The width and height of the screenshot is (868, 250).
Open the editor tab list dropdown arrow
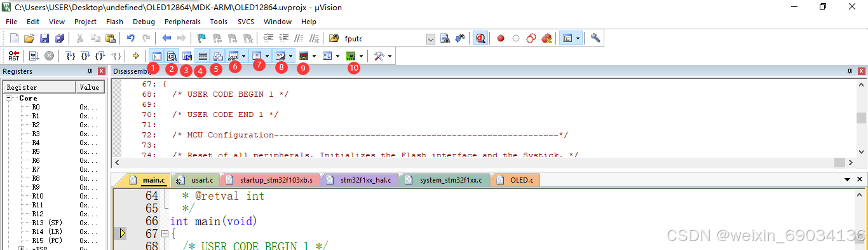tap(848, 180)
